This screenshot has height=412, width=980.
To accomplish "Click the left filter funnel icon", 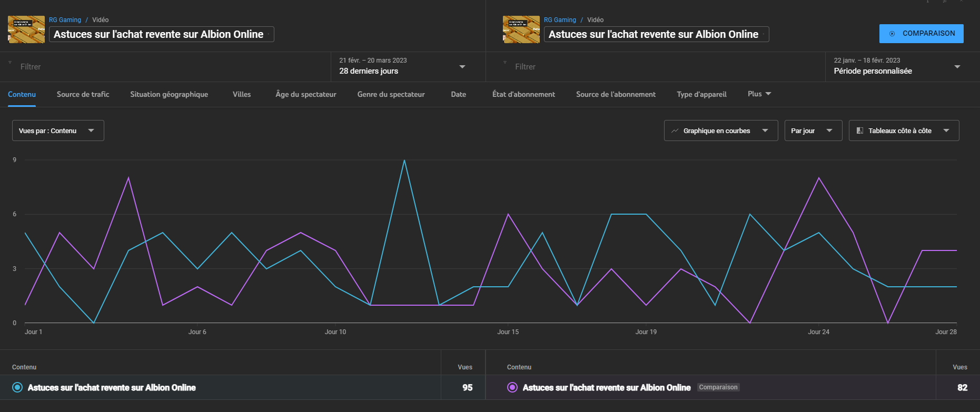I will point(10,63).
